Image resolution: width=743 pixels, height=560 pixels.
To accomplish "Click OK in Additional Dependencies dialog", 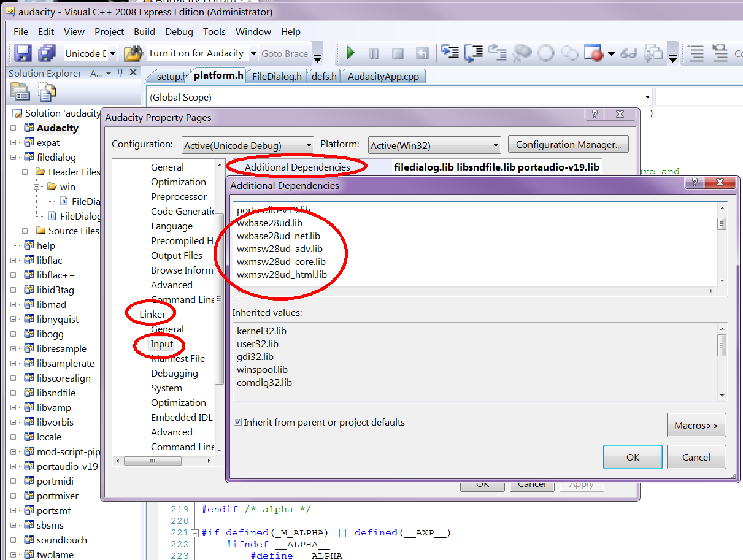I will 633,457.
